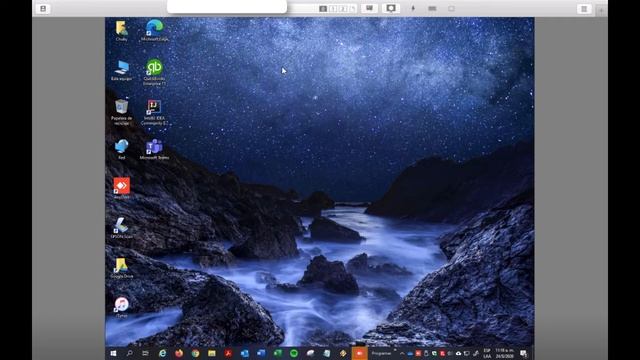Open the chat bubble button in toolbar
The image size is (640, 360).
[391, 8]
